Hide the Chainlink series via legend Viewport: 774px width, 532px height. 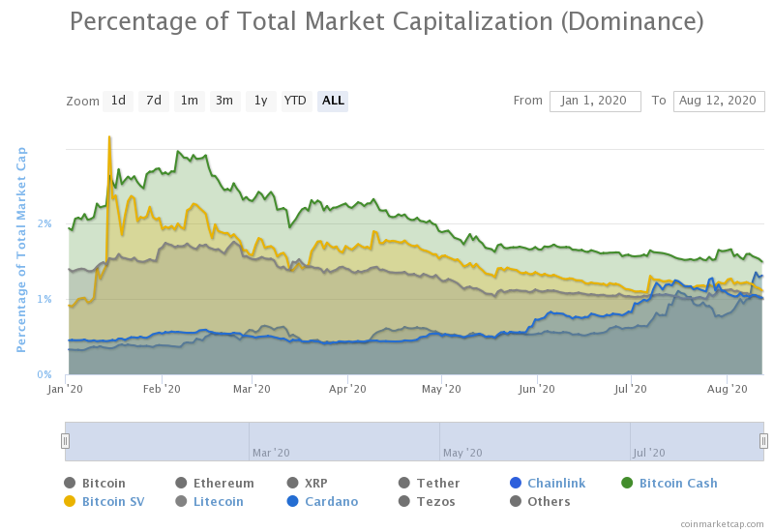pos(555,484)
